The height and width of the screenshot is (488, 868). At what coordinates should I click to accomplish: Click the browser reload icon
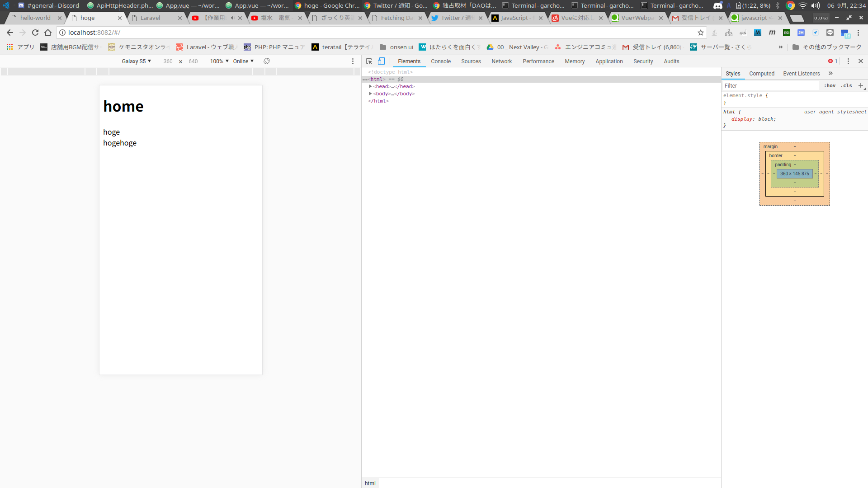(35, 33)
